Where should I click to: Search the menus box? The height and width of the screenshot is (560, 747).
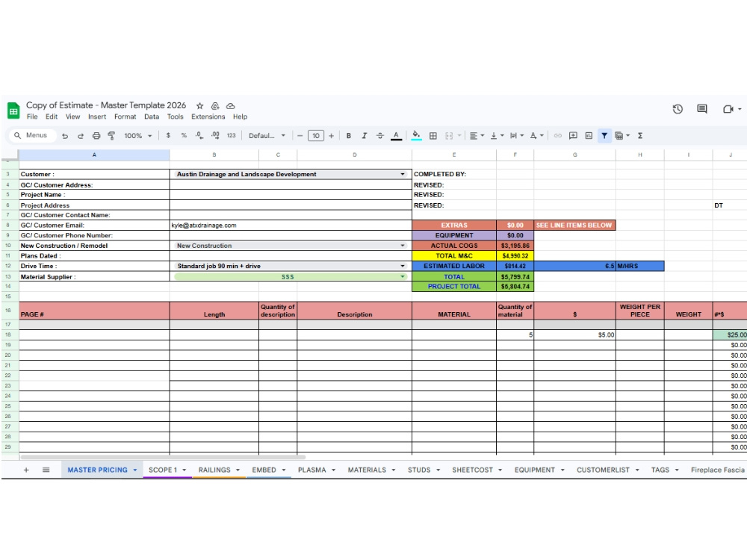point(32,135)
